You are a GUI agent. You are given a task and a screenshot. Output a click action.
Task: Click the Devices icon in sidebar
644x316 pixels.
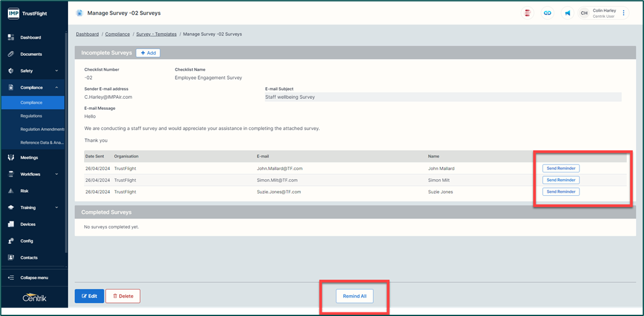11,224
